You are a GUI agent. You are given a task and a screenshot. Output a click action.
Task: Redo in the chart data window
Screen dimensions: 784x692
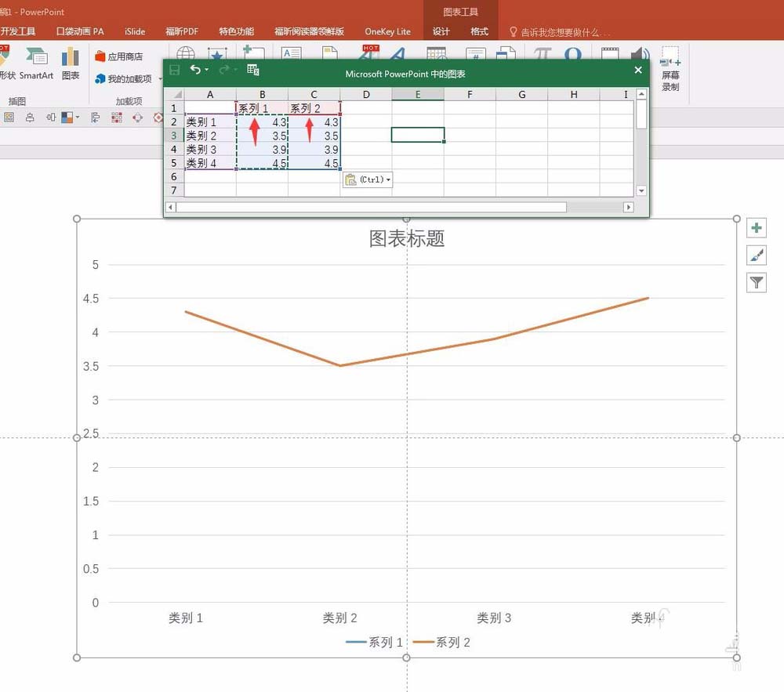(x=224, y=70)
